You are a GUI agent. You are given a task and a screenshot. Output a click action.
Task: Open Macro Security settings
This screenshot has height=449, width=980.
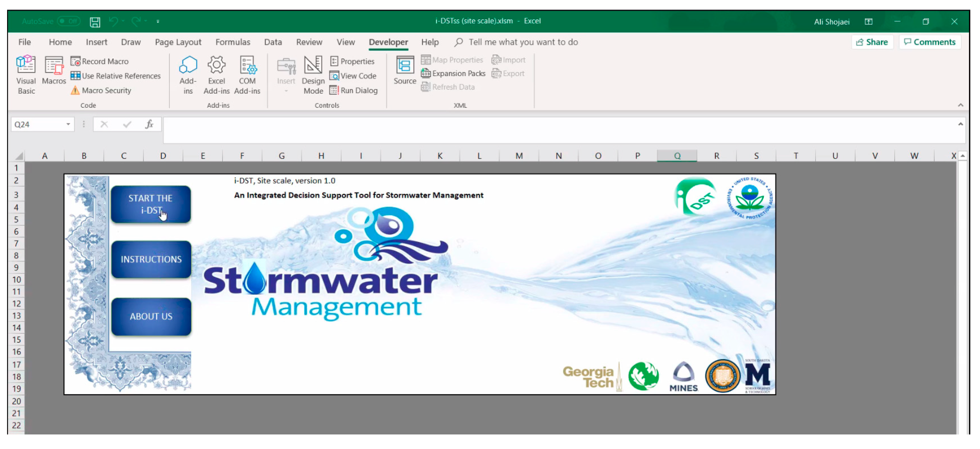pyautogui.click(x=101, y=90)
